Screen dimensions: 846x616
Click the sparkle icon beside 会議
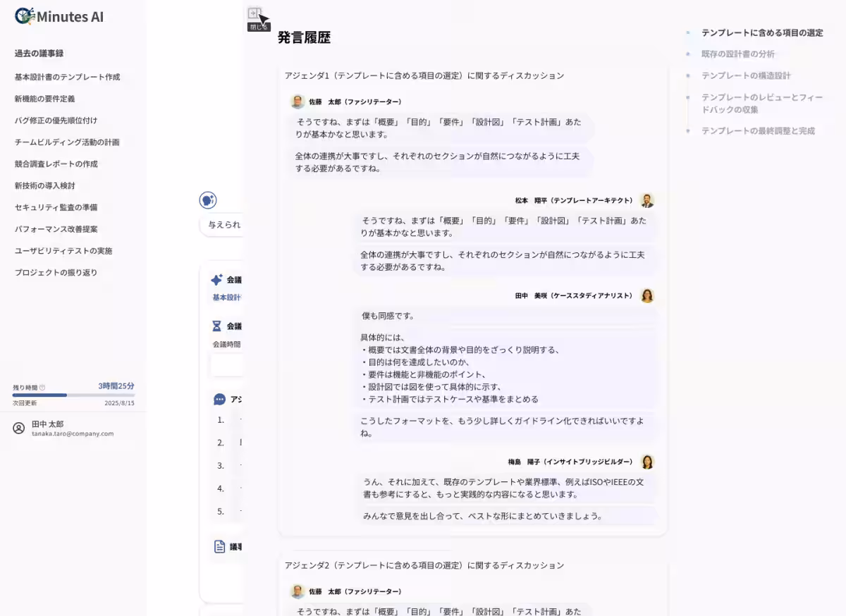coord(216,280)
